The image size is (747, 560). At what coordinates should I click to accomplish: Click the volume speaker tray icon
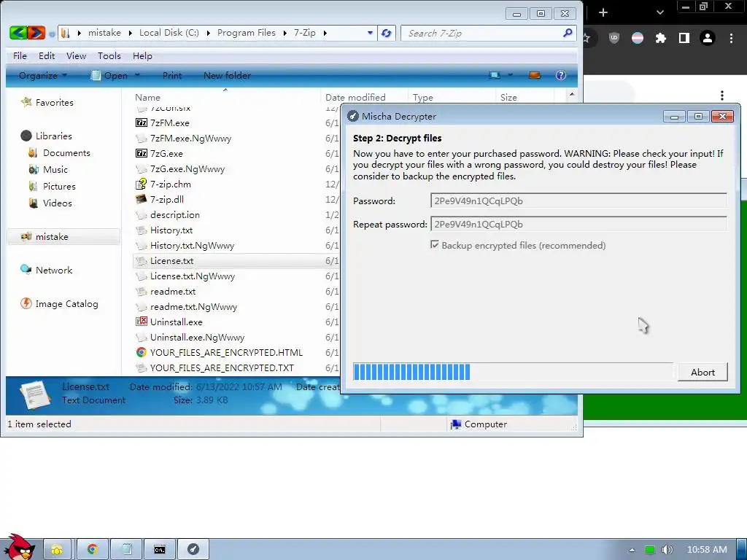pos(667,550)
